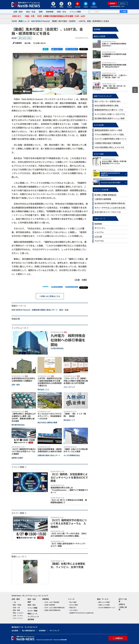Follow 鬼木誠 with the フォローする button

pyautogui.click(x=24, y=38)
